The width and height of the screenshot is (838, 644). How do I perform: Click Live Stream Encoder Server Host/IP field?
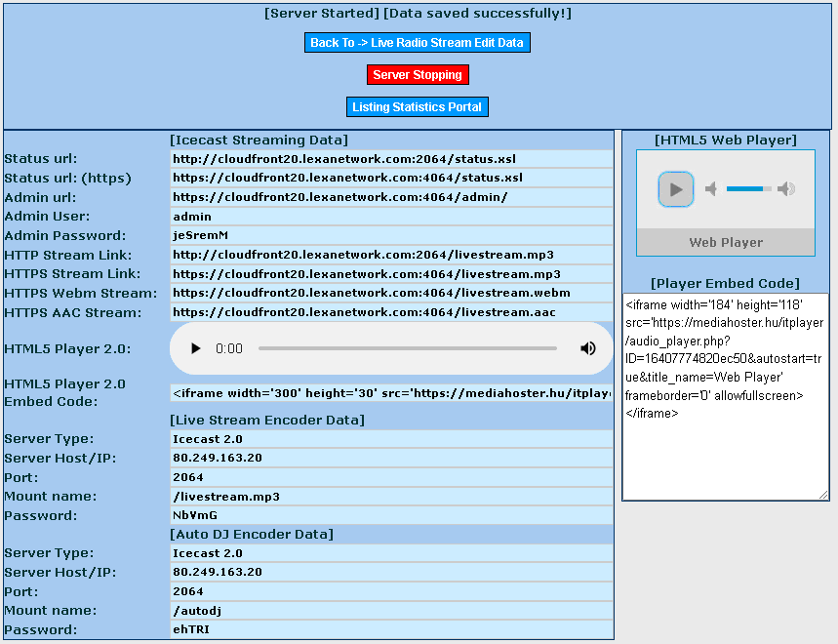[391, 458]
